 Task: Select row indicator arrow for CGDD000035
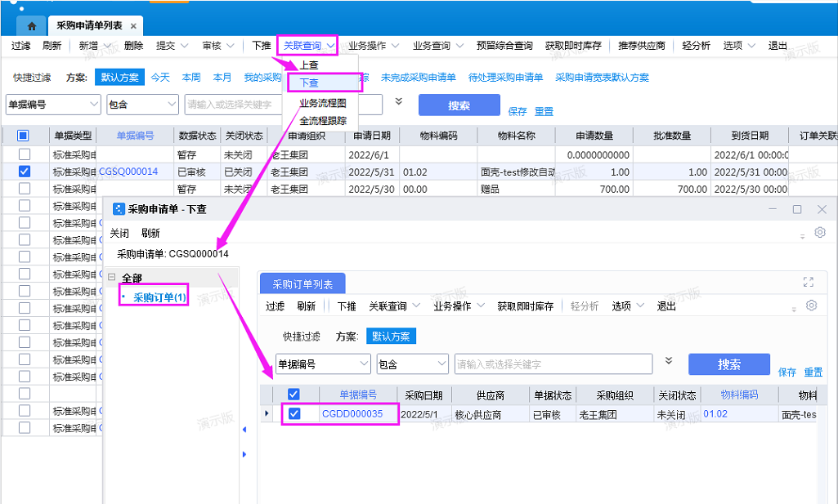click(267, 413)
